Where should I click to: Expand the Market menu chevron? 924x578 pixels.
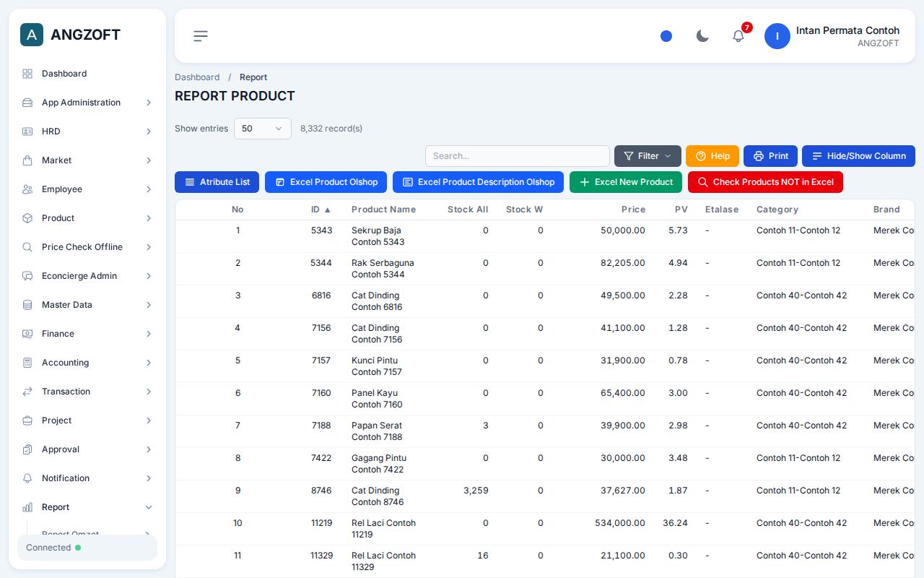point(149,160)
